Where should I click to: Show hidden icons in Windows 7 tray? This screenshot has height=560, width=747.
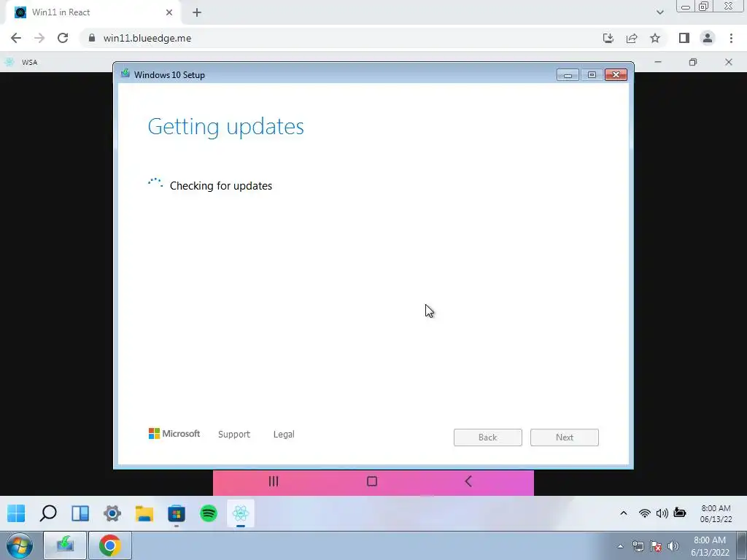pos(620,546)
